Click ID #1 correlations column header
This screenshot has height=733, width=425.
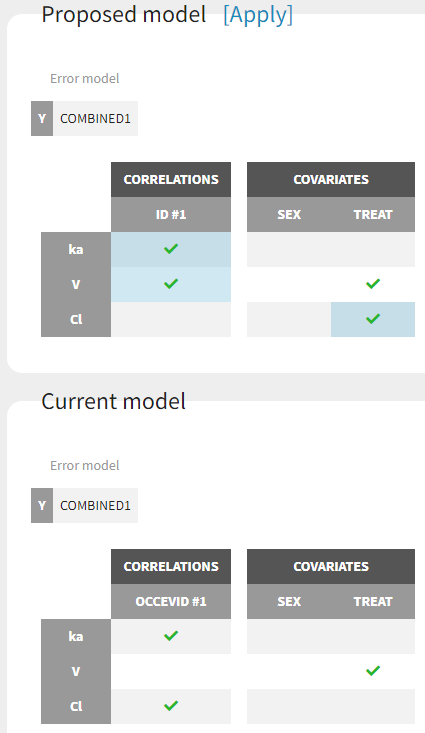171,215
